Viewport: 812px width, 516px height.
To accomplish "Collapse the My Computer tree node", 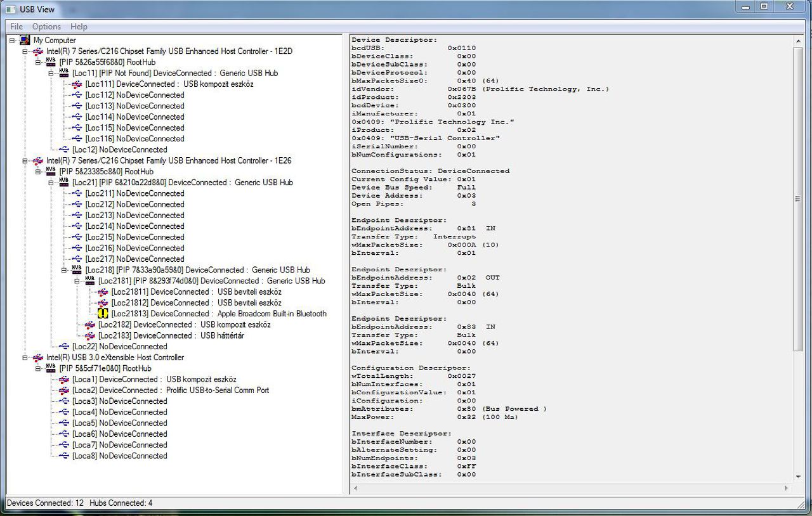I will 12,41.
